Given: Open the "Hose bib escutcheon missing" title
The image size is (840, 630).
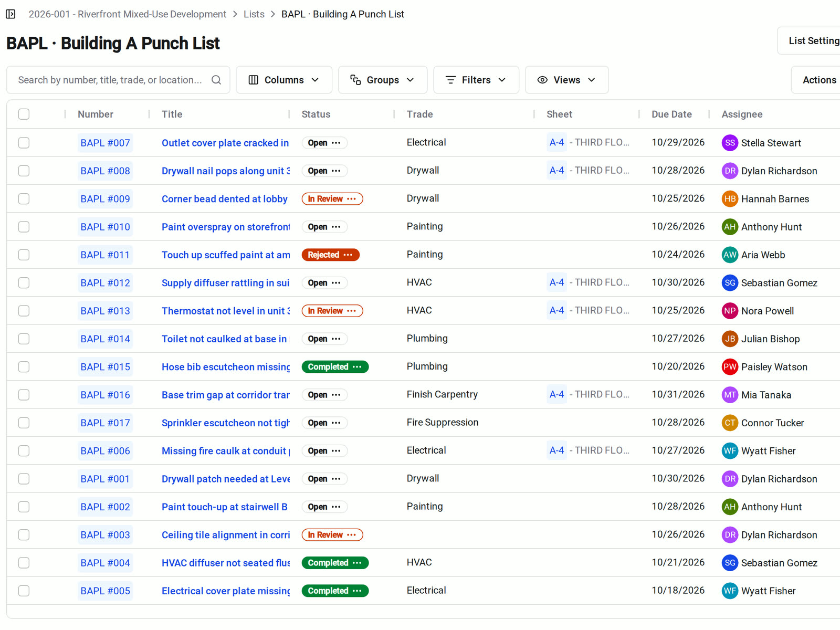Looking at the screenshot, I should pos(226,367).
